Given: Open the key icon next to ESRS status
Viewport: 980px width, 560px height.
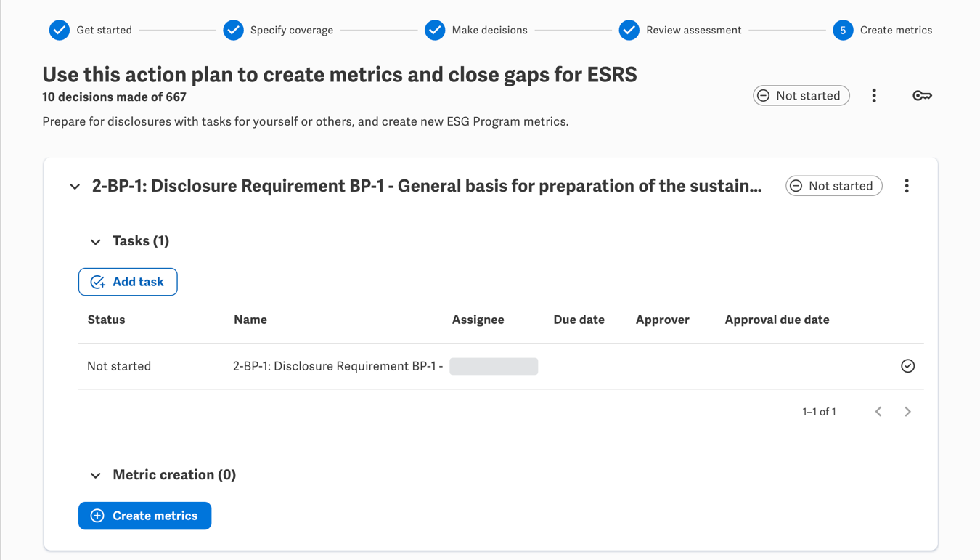Looking at the screenshot, I should pos(922,96).
